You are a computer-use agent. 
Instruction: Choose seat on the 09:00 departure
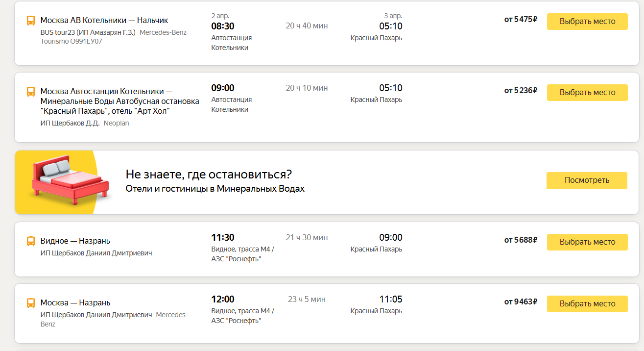tap(587, 93)
